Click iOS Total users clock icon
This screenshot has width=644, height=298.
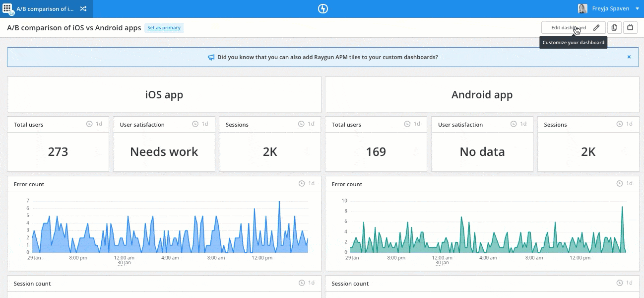(89, 124)
